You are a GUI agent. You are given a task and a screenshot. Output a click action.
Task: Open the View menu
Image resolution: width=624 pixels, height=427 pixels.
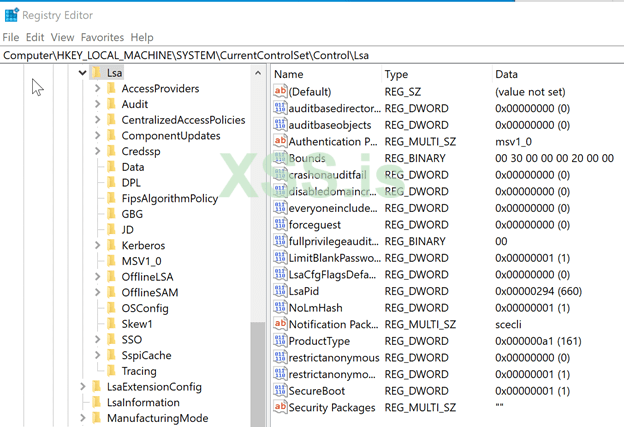pyautogui.click(x=62, y=37)
